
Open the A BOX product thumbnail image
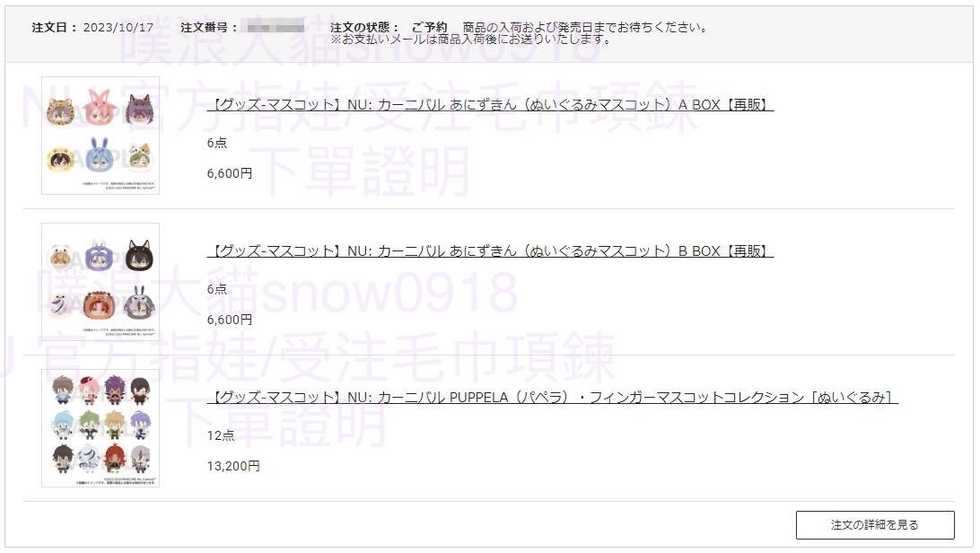pyautogui.click(x=101, y=136)
